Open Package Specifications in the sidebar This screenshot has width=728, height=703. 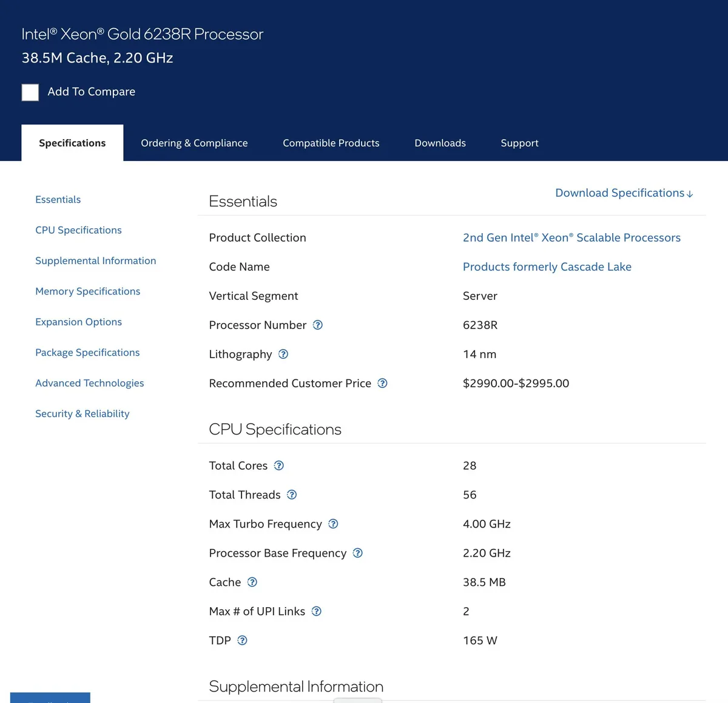(87, 353)
